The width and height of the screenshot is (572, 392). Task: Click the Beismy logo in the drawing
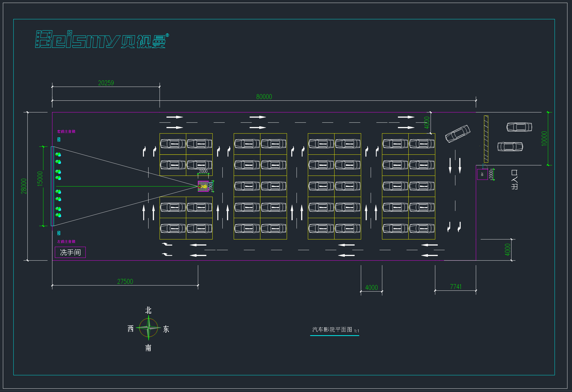point(102,39)
